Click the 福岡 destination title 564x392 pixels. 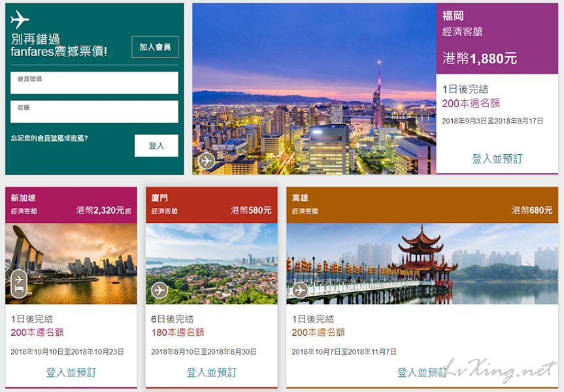[453, 16]
